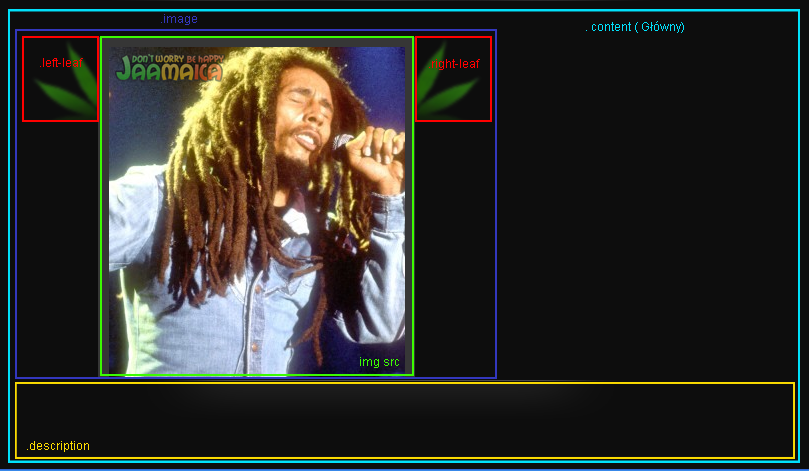This screenshot has width=809, height=471.
Task: Click empty space below the right-leaf box
Action: pos(454,250)
